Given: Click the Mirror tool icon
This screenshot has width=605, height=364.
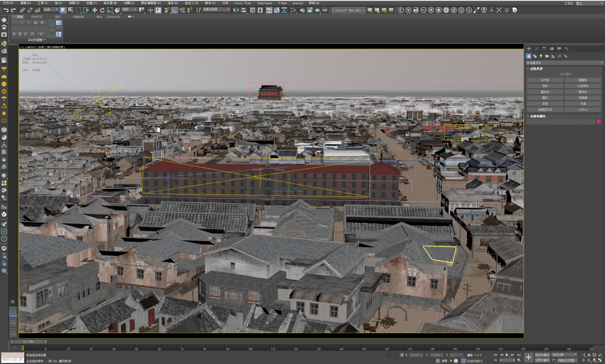Looking at the screenshot, I should [x=236, y=10].
